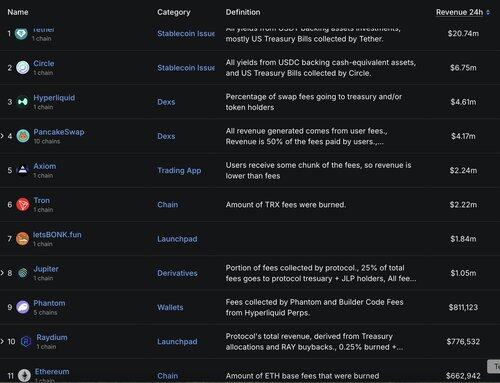This screenshot has height=383, width=500.
Task: Expand the PancakeSwap row chevron
Action: [x=2, y=136]
